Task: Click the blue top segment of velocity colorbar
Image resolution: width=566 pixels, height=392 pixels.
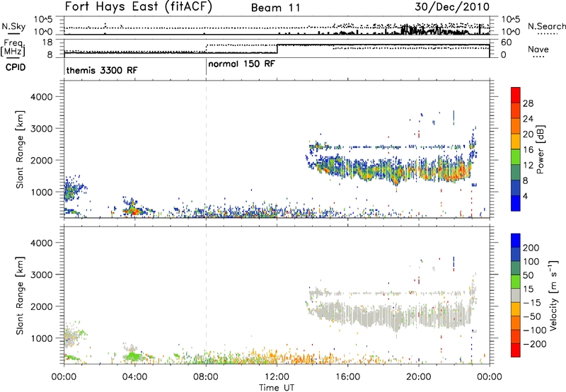Action: (516, 241)
